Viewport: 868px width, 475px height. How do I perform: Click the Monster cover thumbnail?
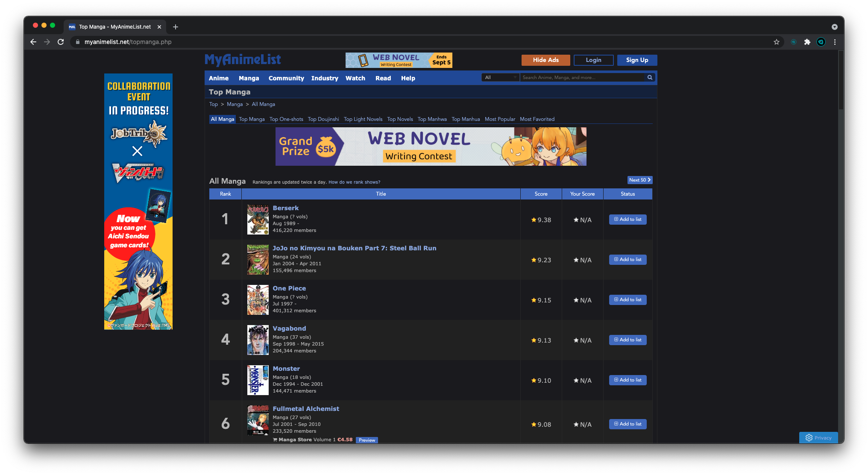[258, 380]
